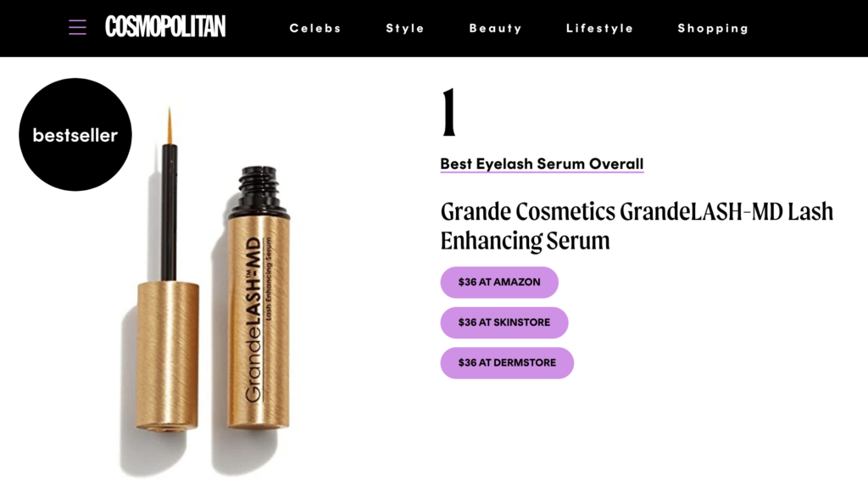Click the orange brush tip of applicator
868x487 pixels.
click(x=170, y=126)
